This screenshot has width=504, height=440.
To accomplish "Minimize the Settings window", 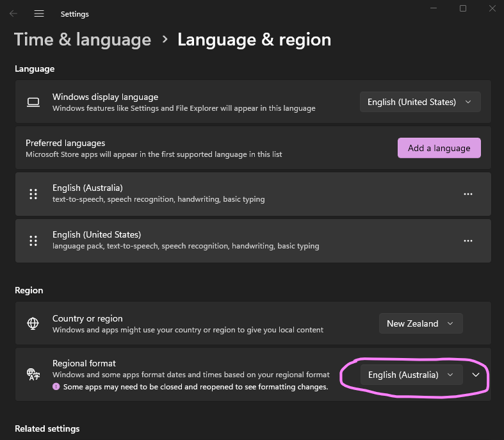I will click(x=433, y=8).
